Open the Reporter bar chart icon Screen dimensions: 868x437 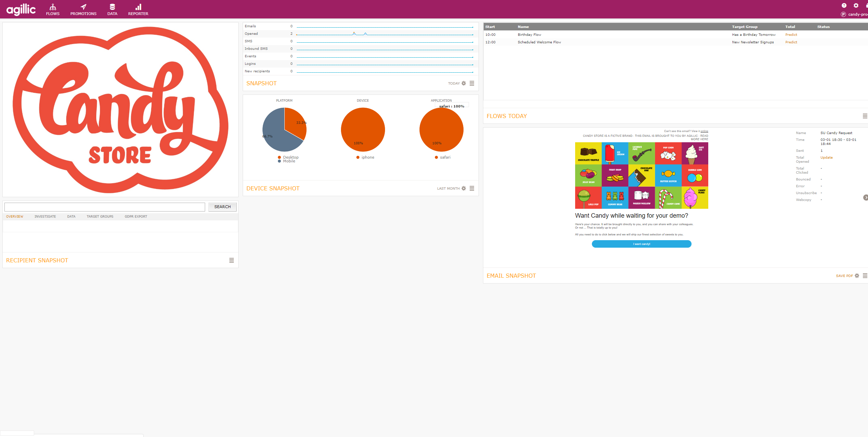[x=138, y=7]
